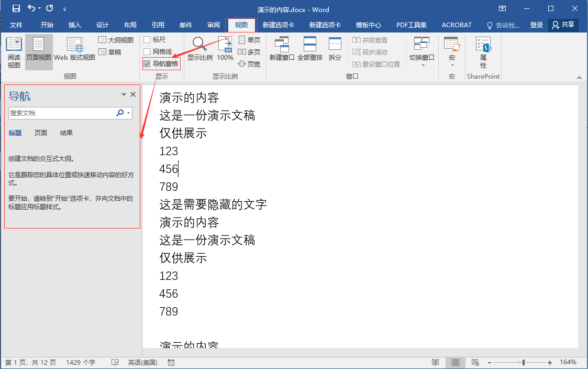Choose 多页 multiple pages zoom
This screenshot has width=588, height=369.
pos(249,52)
